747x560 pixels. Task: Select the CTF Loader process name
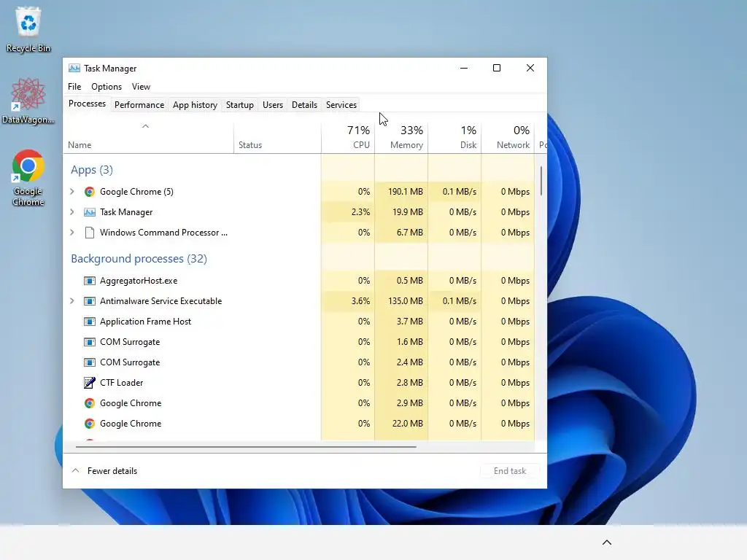(x=122, y=382)
